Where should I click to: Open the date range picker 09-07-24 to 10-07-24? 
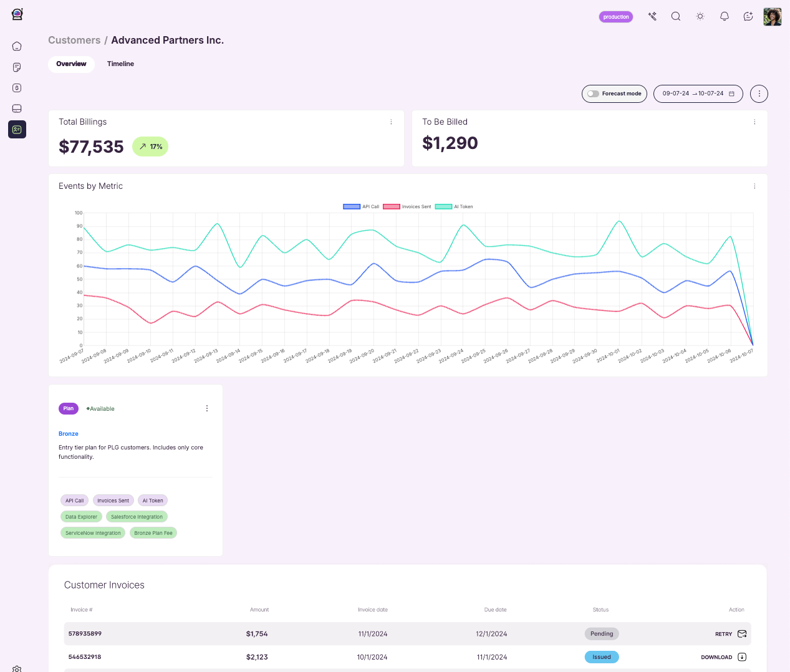coord(698,94)
